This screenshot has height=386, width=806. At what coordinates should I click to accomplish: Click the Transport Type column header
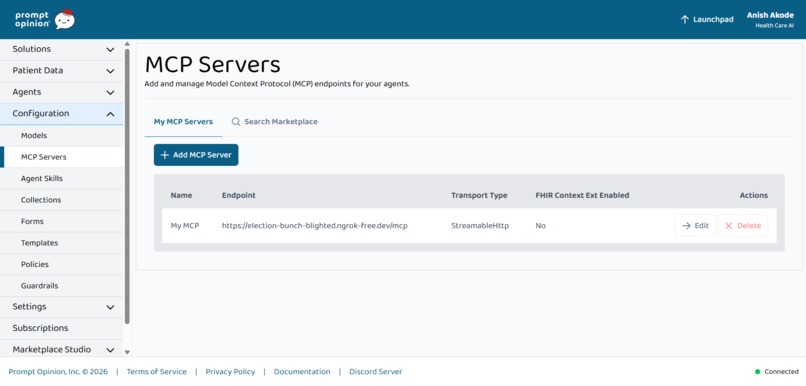tap(479, 195)
